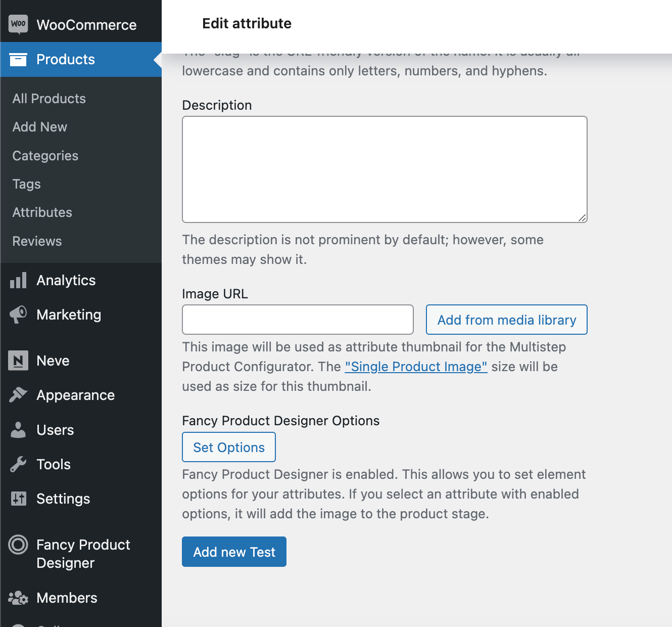
Task: Click the Fancy Product Designer circle icon
Action: point(18,545)
